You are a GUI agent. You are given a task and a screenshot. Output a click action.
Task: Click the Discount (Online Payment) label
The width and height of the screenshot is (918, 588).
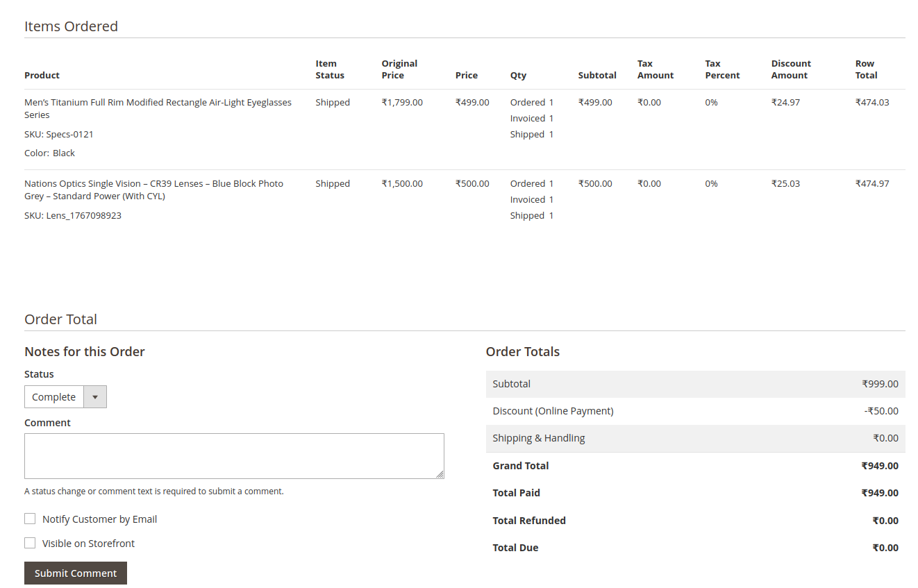[553, 411]
